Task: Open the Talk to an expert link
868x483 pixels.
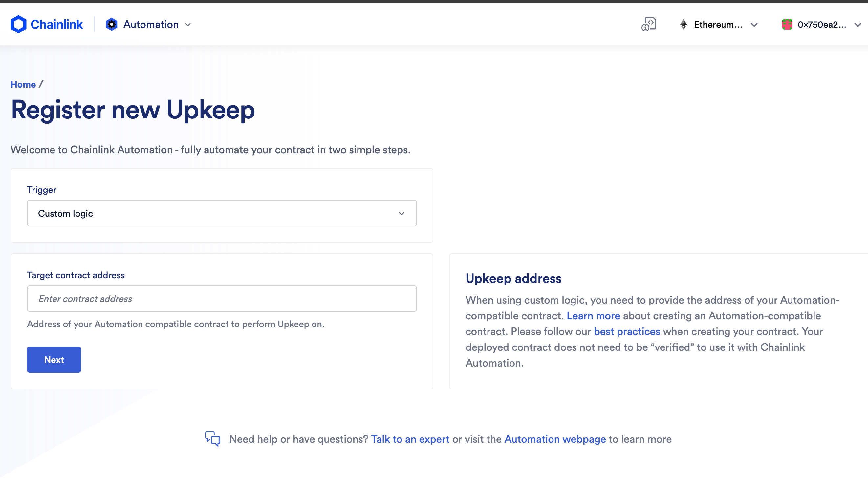Action: [x=410, y=439]
